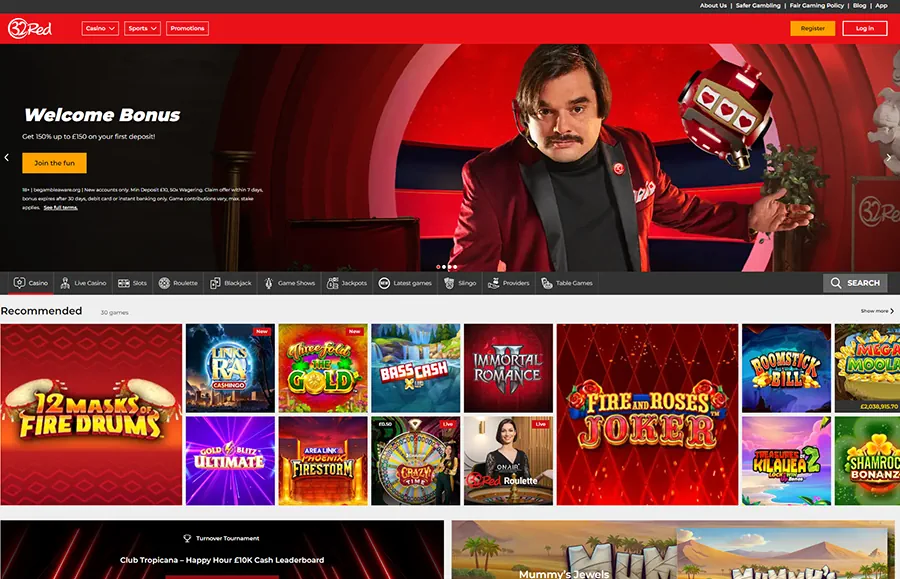Screen dimensions: 900x579
Task: Open Mega Moolah jackpot game
Action: pyautogui.click(x=867, y=368)
